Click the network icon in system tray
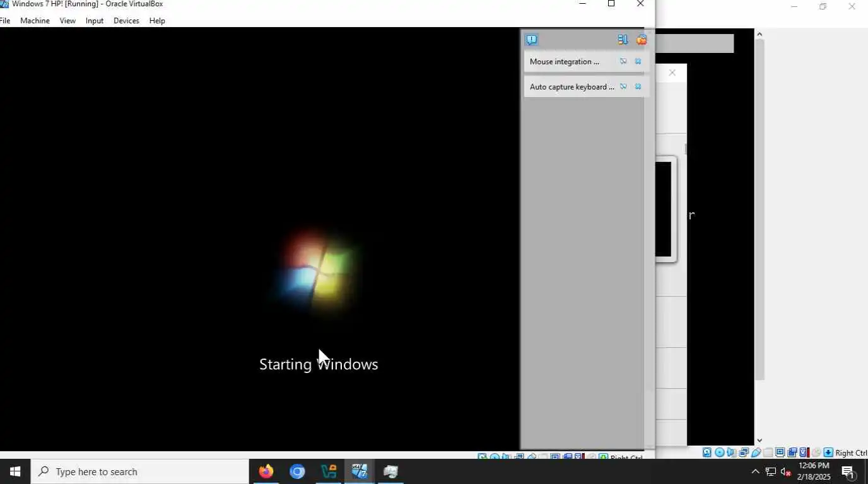 coord(771,471)
